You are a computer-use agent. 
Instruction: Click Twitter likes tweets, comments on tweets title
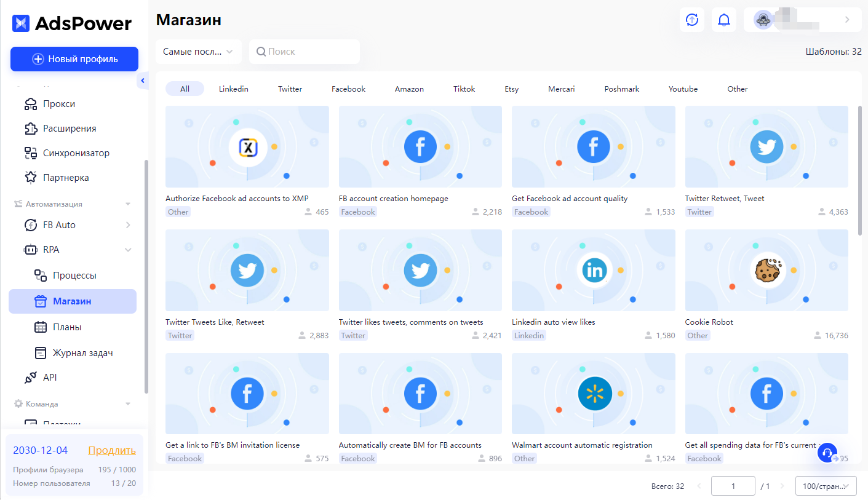(411, 322)
